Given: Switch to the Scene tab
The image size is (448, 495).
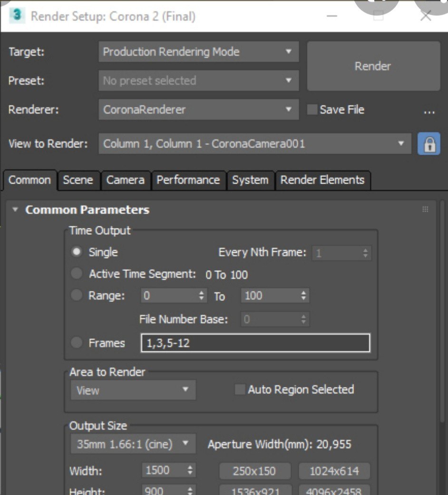Looking at the screenshot, I should click(78, 180).
